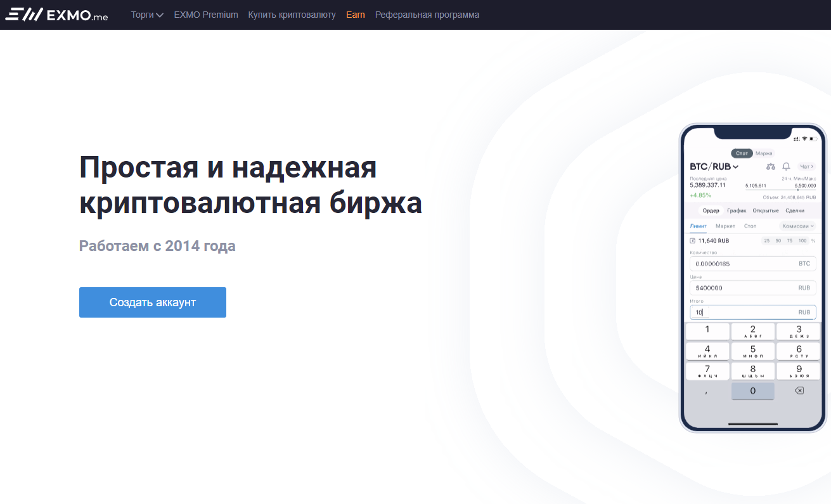Tap keypad key 4

[x=707, y=351]
